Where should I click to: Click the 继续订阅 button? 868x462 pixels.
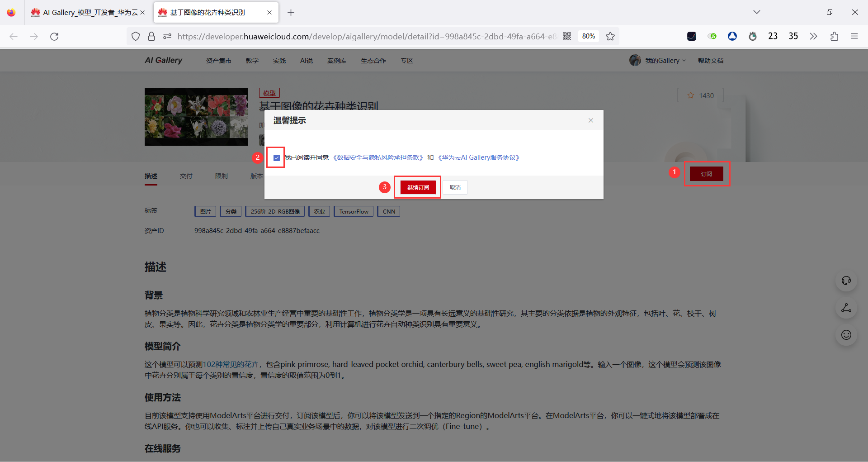(417, 187)
